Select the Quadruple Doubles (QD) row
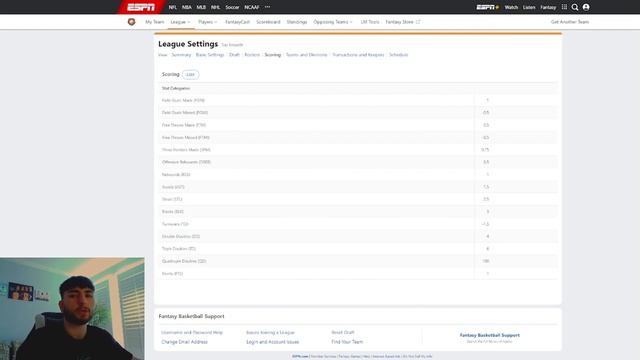Screen dimensions: 640x360 [x=358, y=261]
